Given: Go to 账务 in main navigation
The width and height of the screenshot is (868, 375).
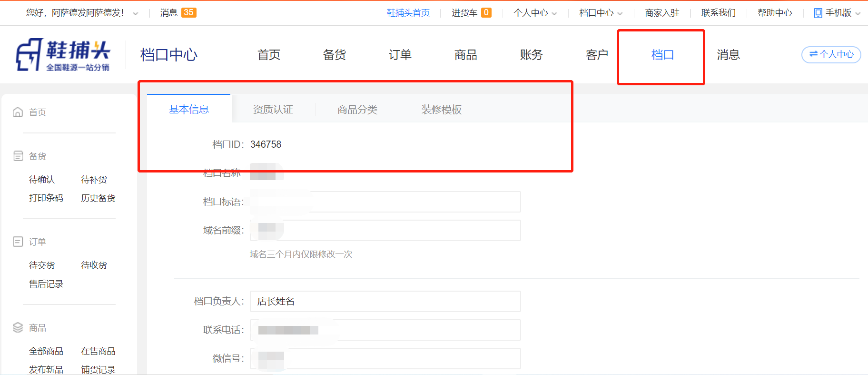Looking at the screenshot, I should click(x=531, y=55).
